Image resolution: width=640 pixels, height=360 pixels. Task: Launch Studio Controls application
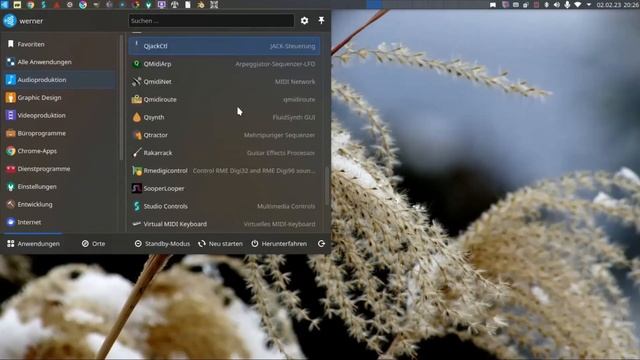(224, 207)
